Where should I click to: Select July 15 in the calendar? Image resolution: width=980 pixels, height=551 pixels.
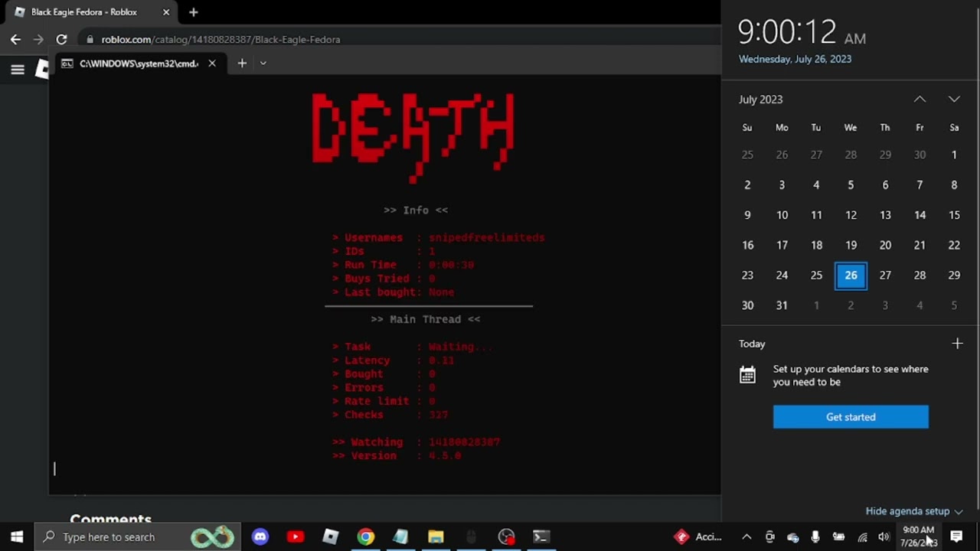[954, 215]
